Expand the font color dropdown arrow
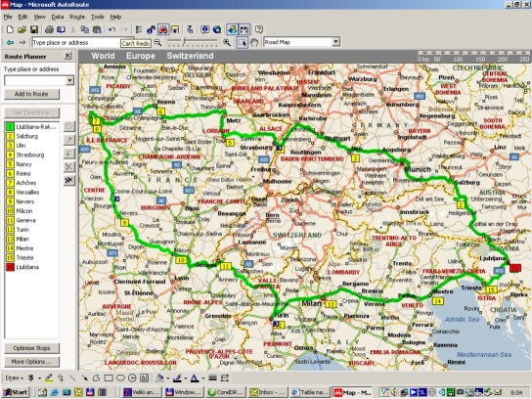This screenshot has width=532, height=399. click(202, 378)
